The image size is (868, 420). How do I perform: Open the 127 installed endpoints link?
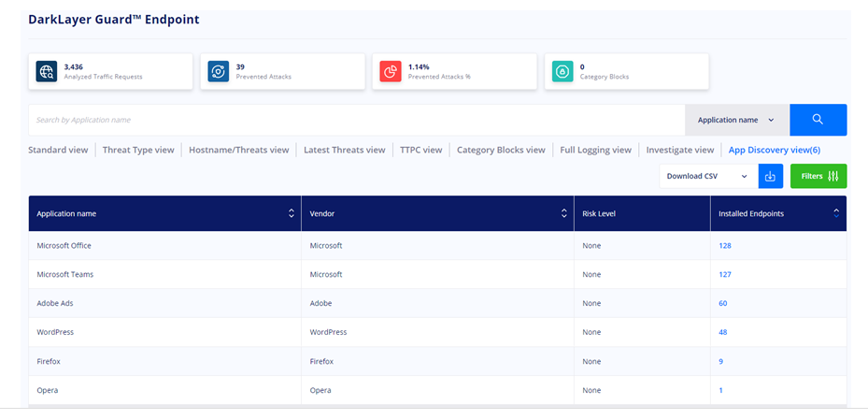[x=725, y=274]
